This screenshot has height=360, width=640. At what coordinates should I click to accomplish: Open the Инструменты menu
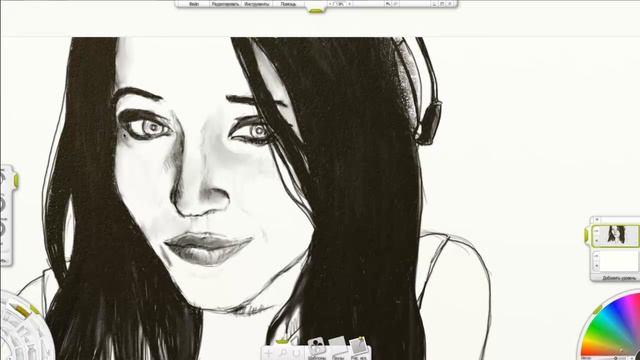257,4
